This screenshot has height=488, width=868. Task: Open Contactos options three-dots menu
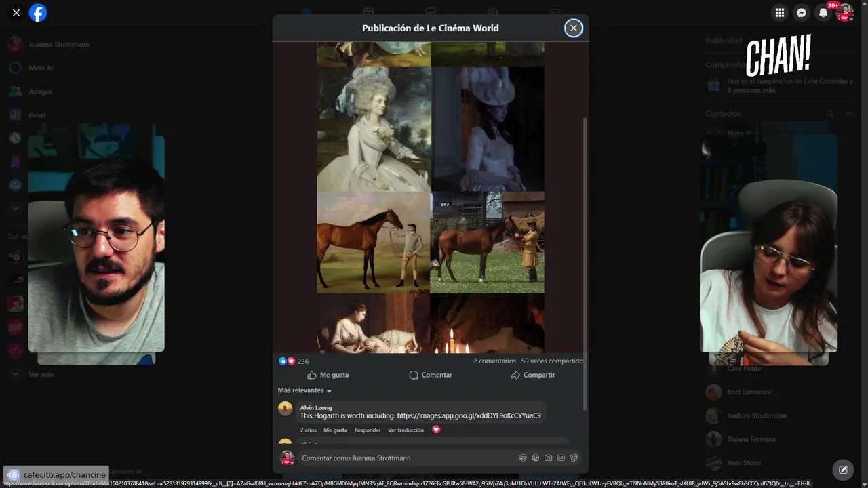tap(849, 114)
